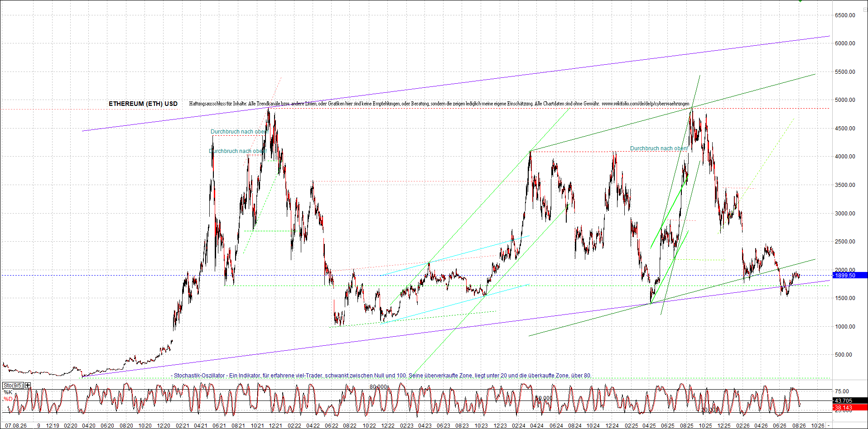Collapse the price pane with the minus icon
The width and height of the screenshot is (868, 429).
click(865, 10)
